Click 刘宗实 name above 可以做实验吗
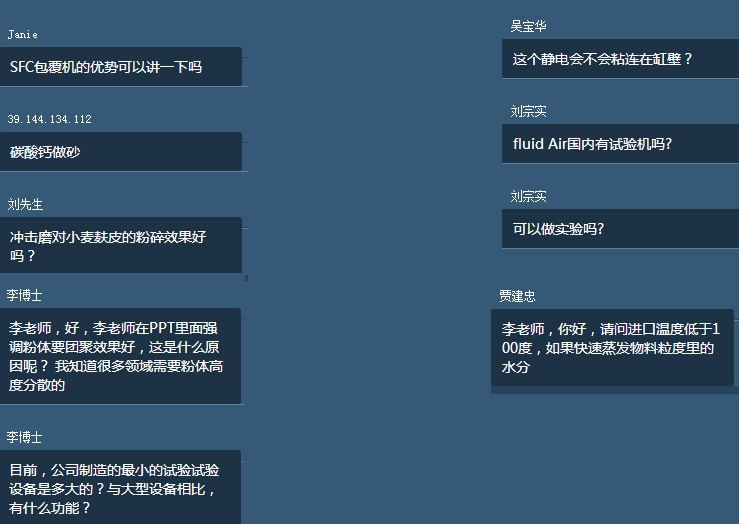The height and width of the screenshot is (524, 739). pyautogui.click(x=528, y=196)
